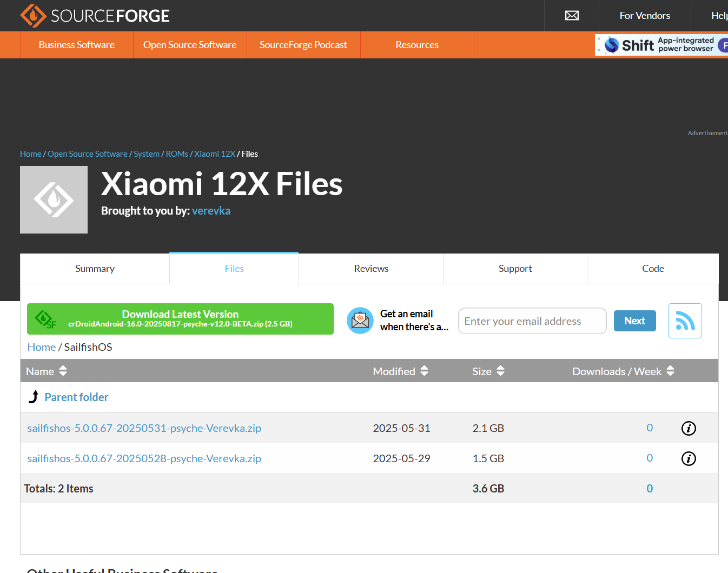Click the Xiaomi 12X project icon thumbnail
This screenshot has height=573, width=728.
click(54, 199)
